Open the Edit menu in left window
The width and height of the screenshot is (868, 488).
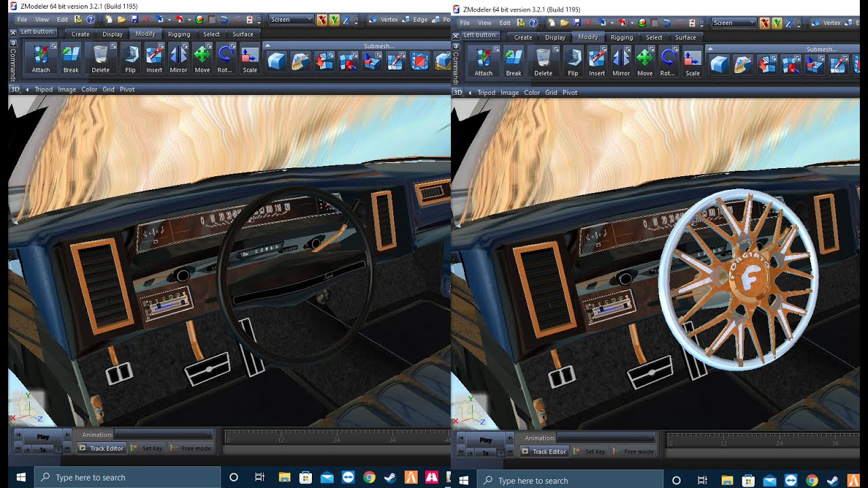[62, 20]
